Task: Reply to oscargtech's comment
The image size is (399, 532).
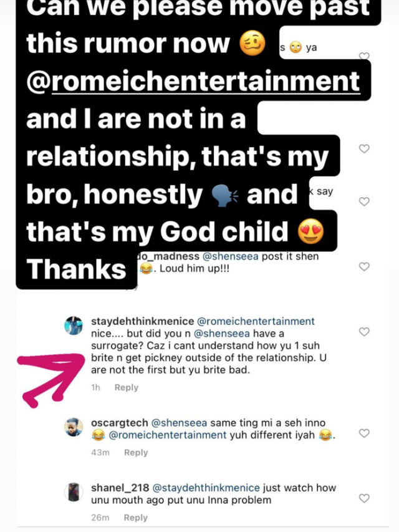Action: 135,452
